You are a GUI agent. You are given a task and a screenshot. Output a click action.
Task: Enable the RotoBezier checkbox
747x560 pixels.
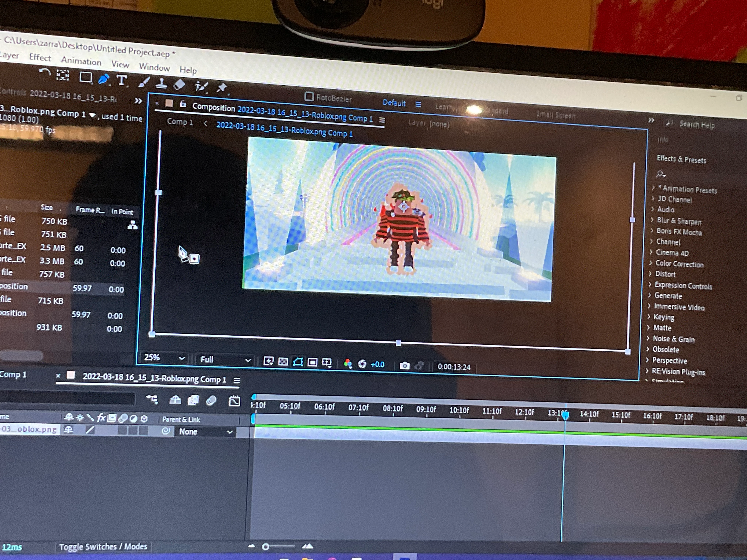click(309, 96)
